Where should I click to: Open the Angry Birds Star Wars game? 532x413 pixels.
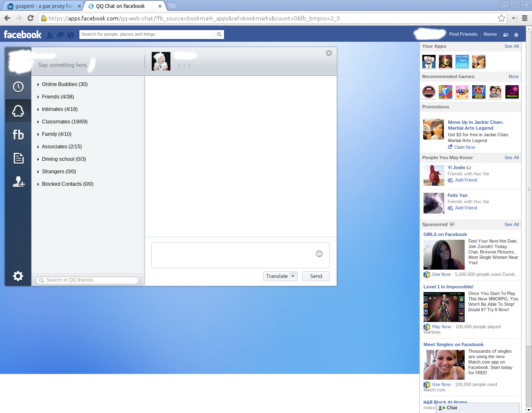[479, 92]
